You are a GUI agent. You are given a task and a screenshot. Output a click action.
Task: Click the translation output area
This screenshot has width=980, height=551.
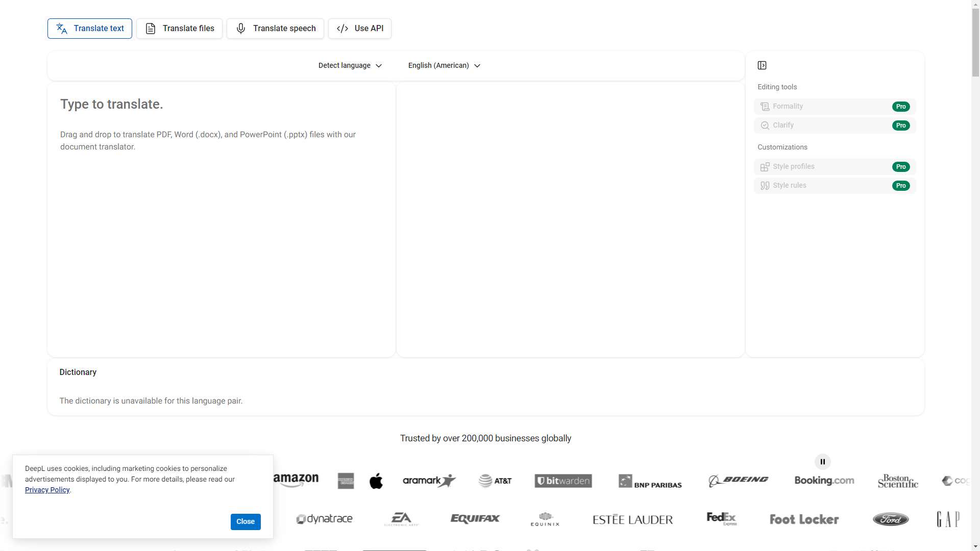[570, 220]
